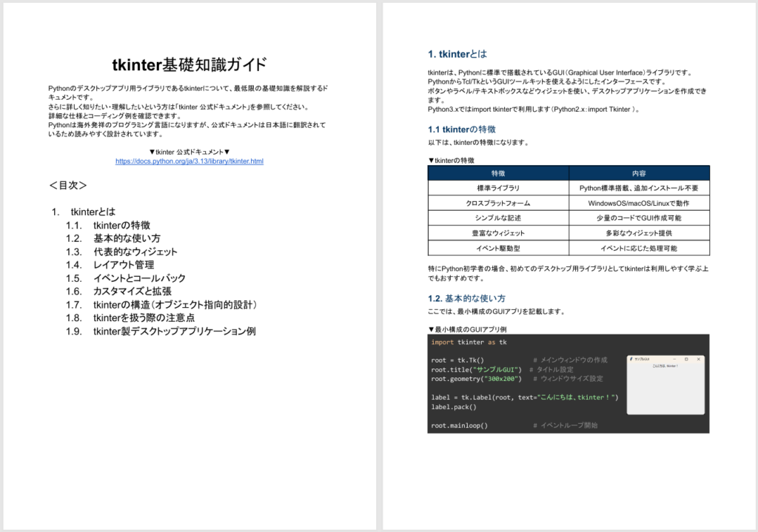
Task: Click the close icon inside the sample GUI screenshot
Action: (699, 359)
